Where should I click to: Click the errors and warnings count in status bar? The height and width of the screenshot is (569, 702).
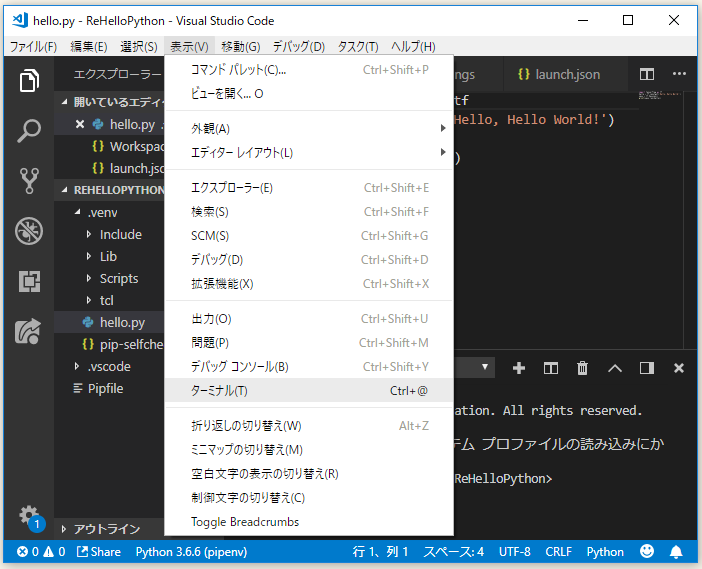tap(41, 552)
